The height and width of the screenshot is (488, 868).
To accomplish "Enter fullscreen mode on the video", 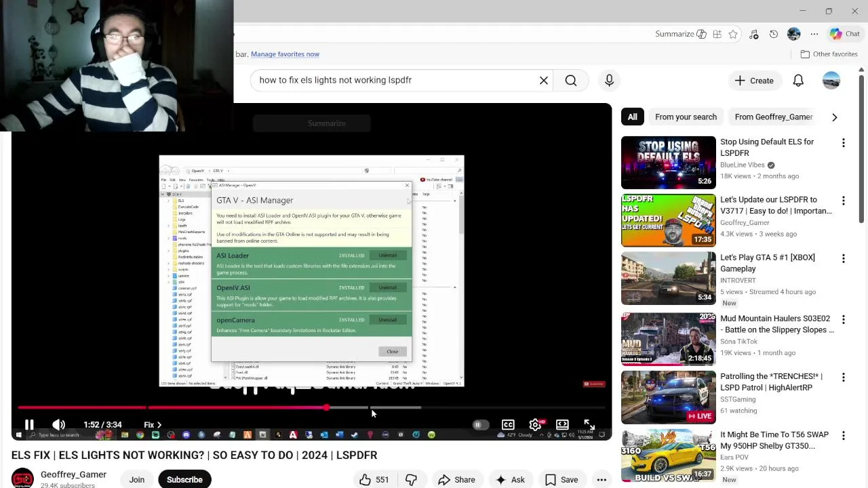I will [589, 424].
